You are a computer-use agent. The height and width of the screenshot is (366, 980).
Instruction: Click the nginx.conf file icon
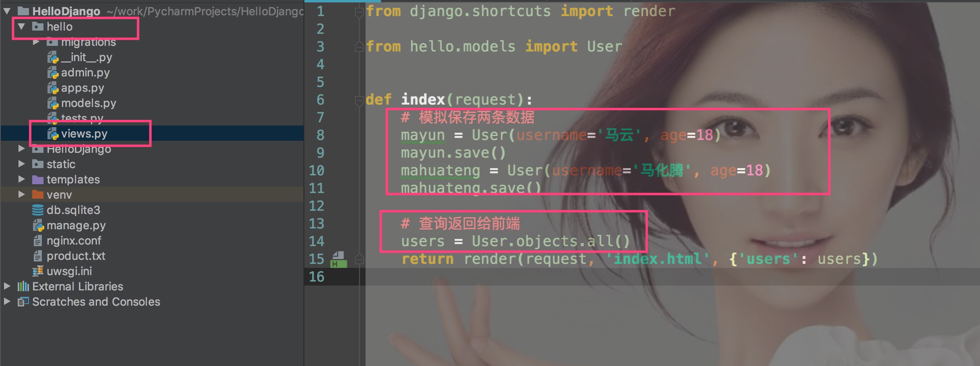pyautogui.click(x=37, y=241)
